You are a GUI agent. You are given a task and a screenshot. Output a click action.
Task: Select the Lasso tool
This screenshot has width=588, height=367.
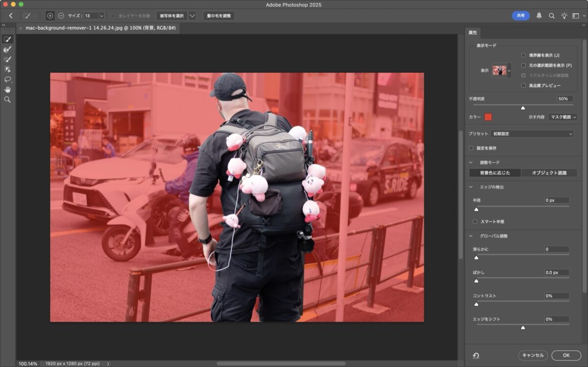[x=7, y=79]
